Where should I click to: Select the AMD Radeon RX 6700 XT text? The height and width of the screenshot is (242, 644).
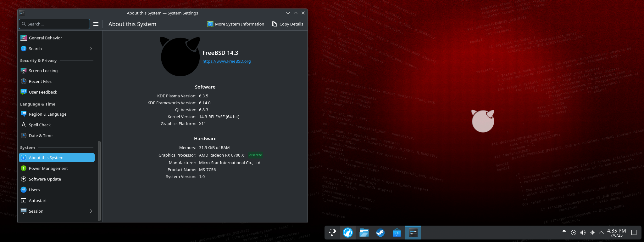pos(223,155)
